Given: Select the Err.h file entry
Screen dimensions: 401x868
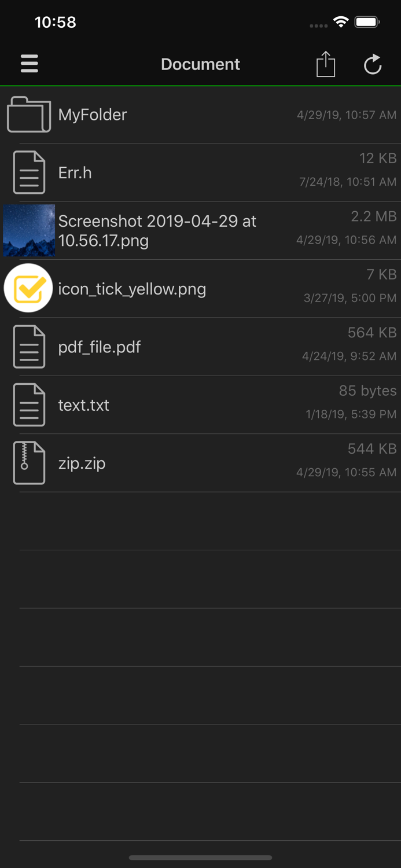Looking at the screenshot, I should point(174,172).
